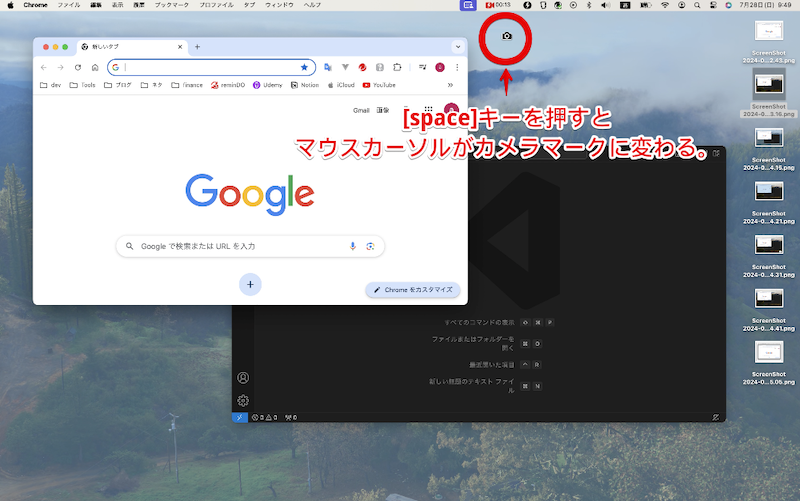This screenshot has width=800, height=501.
Task: Open the Tools bookmarks folder
Action: pyautogui.click(x=83, y=85)
